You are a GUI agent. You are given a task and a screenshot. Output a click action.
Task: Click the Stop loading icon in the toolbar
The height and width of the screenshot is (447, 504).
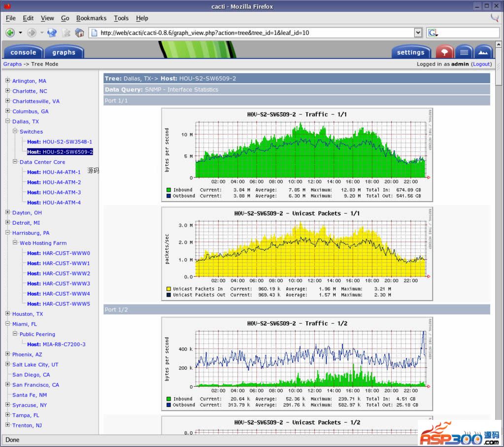pyautogui.click(x=66, y=33)
